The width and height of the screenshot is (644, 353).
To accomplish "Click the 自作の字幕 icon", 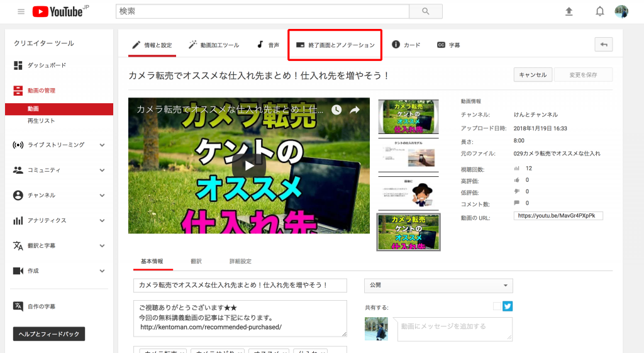I will click(18, 306).
